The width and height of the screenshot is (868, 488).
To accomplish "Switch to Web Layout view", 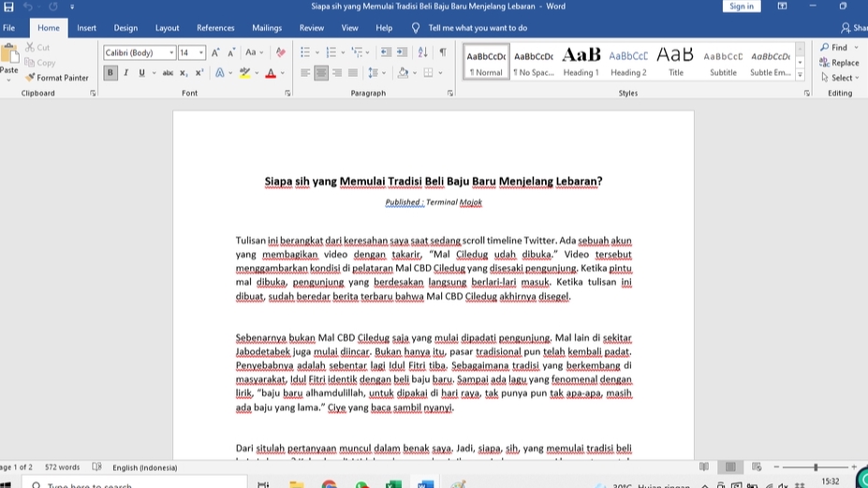I will [757, 467].
